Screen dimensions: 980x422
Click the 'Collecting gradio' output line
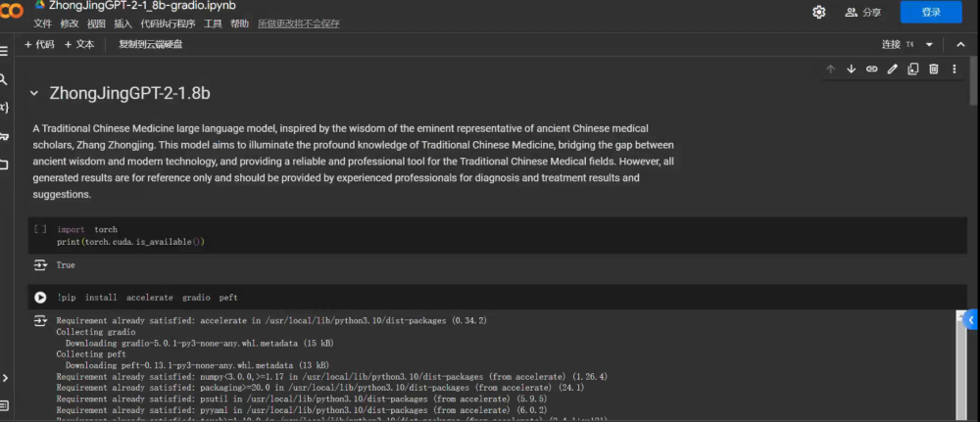point(96,332)
